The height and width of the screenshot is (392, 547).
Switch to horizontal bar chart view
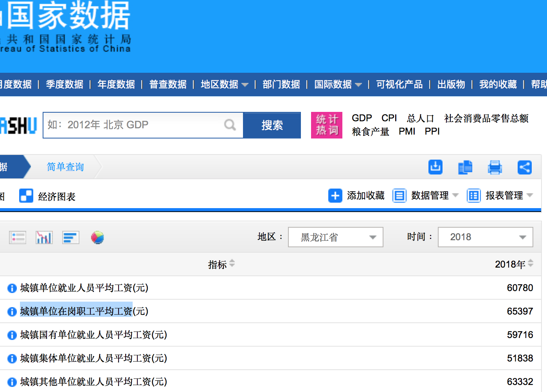coord(70,237)
